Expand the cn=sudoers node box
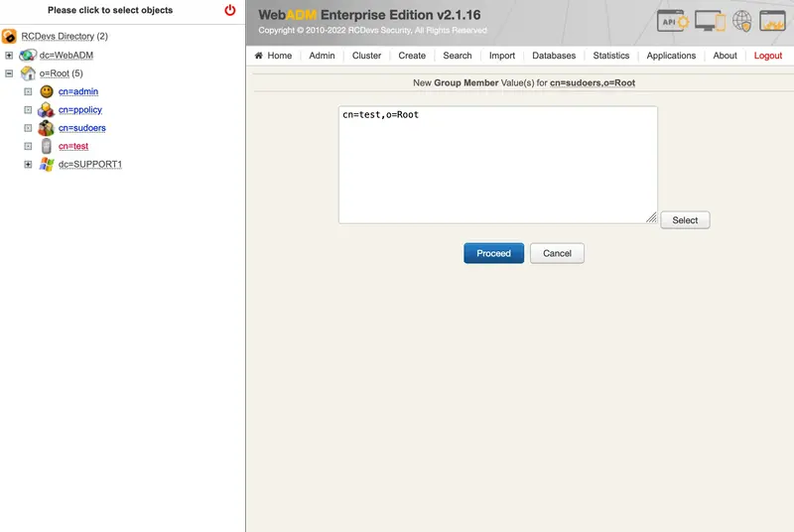 [x=29, y=128]
